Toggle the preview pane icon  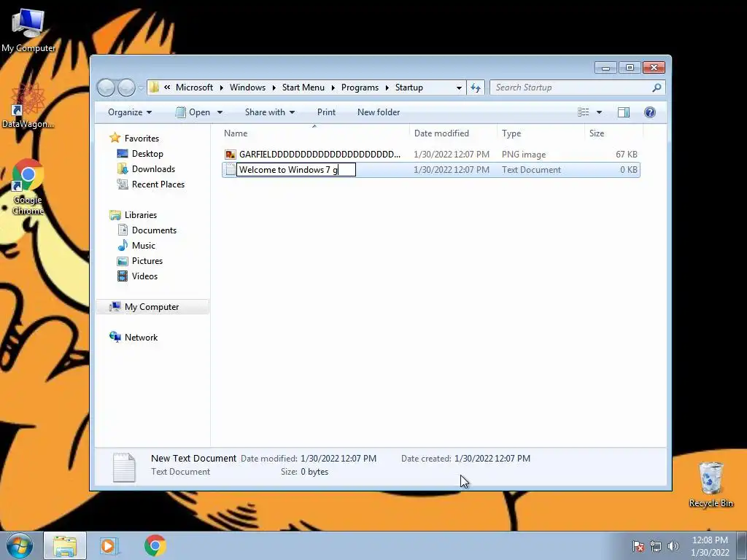pos(624,112)
